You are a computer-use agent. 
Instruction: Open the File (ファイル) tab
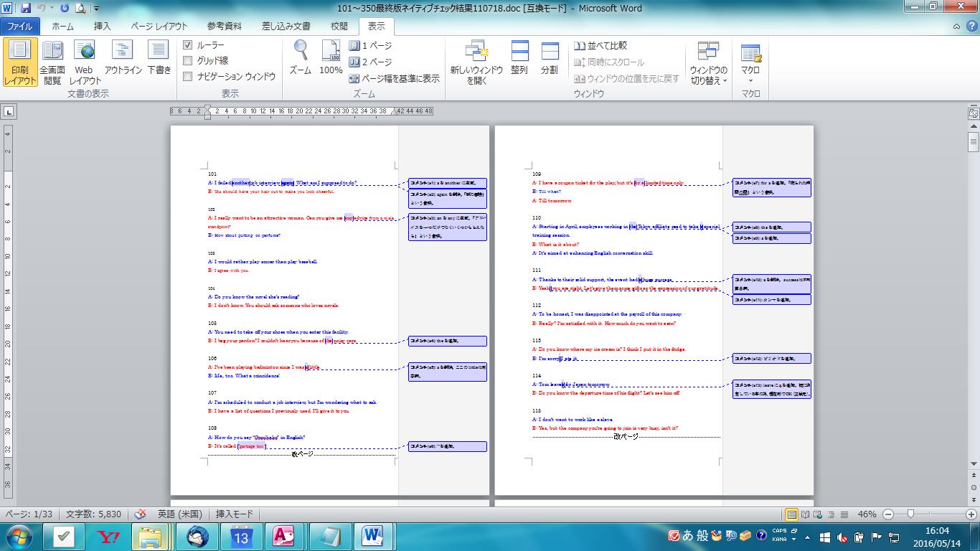[20, 26]
